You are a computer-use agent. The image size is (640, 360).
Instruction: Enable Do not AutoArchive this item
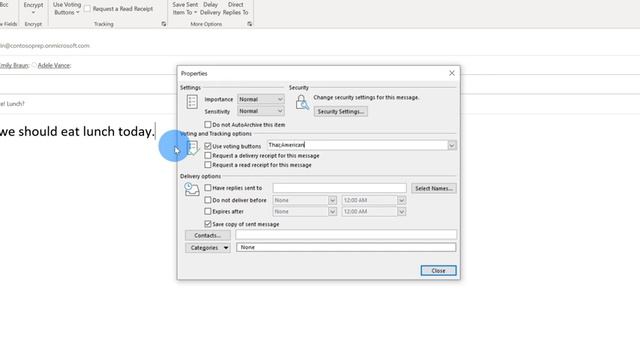click(x=208, y=124)
